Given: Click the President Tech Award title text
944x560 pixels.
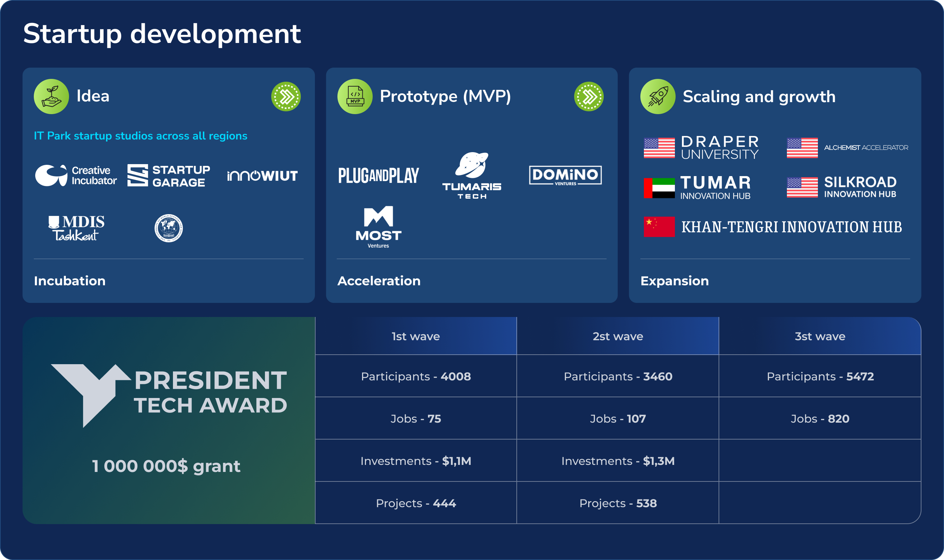Looking at the screenshot, I should click(x=211, y=392).
